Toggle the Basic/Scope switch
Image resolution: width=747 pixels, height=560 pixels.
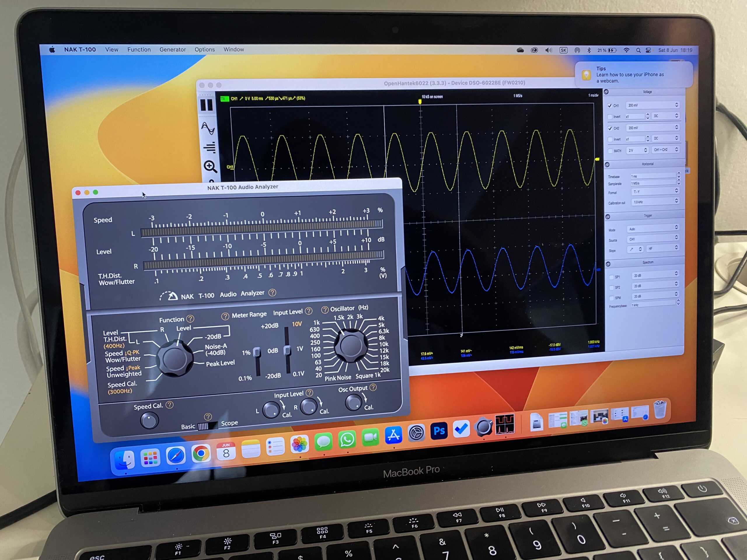pyautogui.click(x=207, y=426)
